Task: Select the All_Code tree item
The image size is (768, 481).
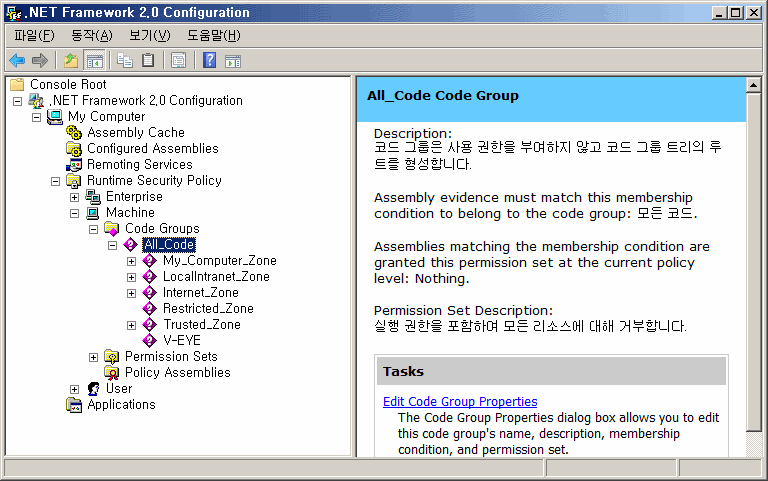Action: 169,244
